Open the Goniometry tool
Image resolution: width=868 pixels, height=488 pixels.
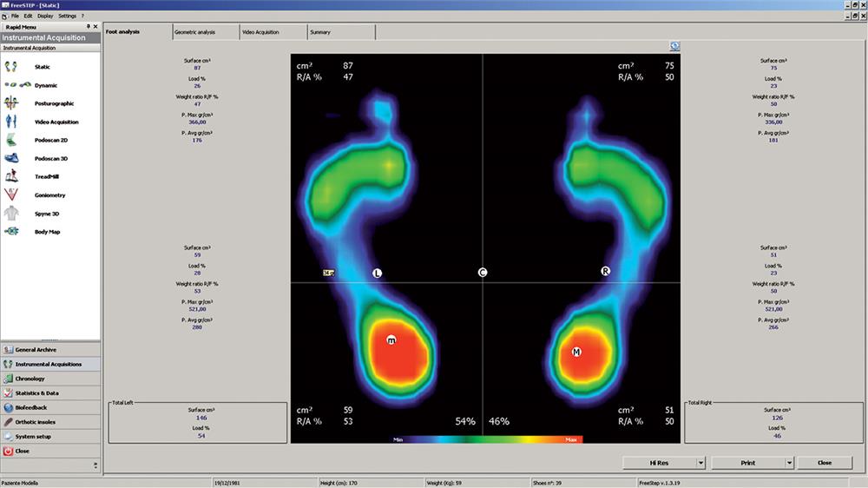tap(11, 195)
